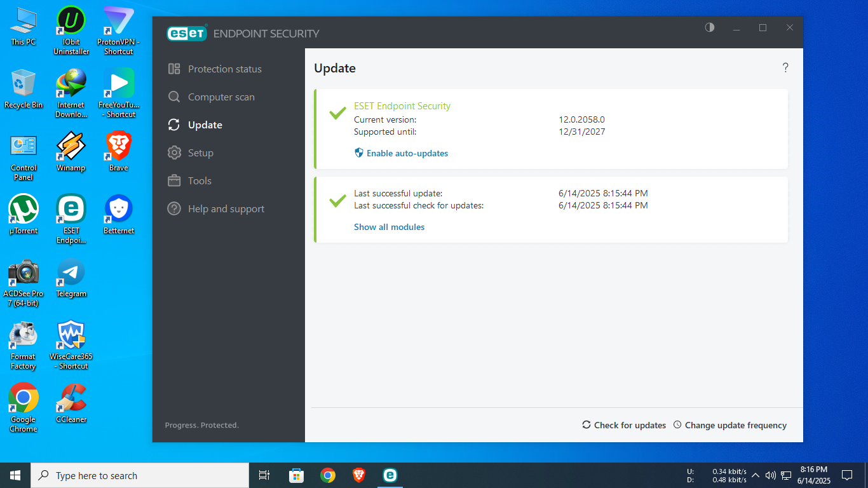This screenshot has width=868, height=488.
Task: Click Change update frequency button
Action: (x=729, y=425)
